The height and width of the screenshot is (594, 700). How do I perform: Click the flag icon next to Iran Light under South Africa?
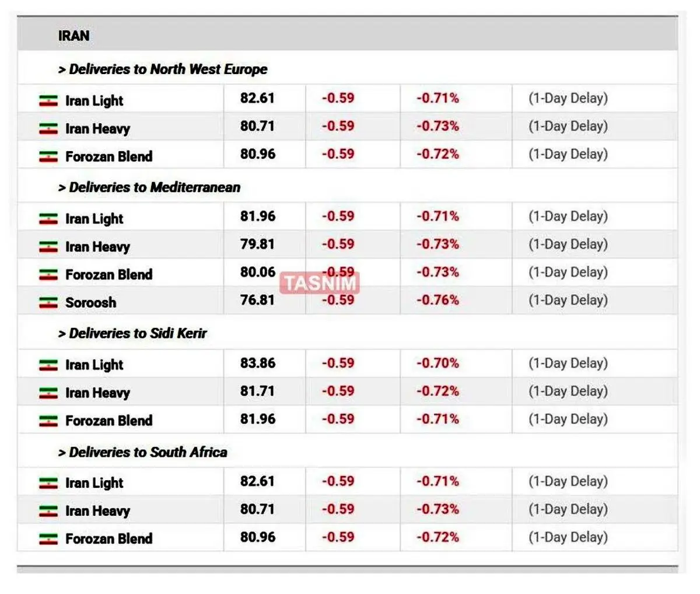48,483
